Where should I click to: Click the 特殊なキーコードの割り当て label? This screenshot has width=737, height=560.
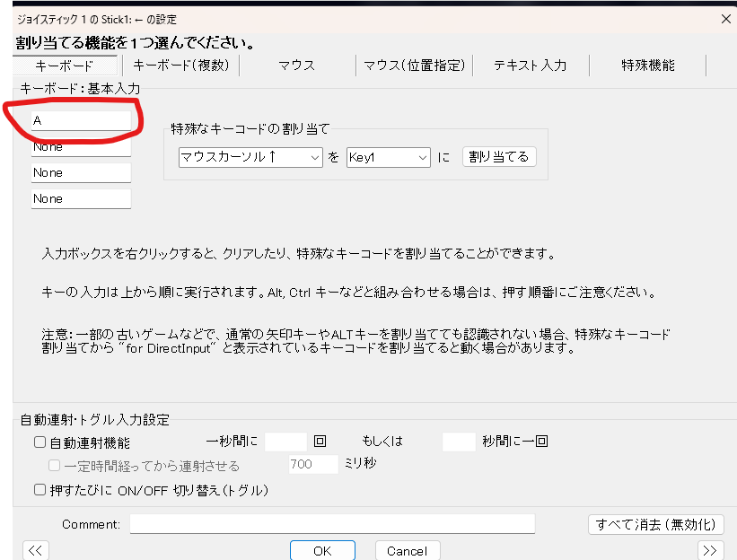(x=250, y=128)
